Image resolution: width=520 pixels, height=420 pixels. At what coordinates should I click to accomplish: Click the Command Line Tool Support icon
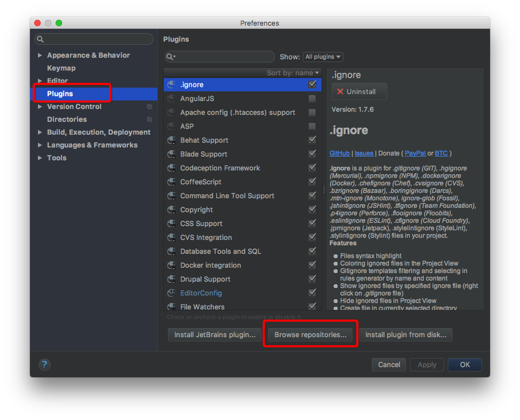pos(171,196)
